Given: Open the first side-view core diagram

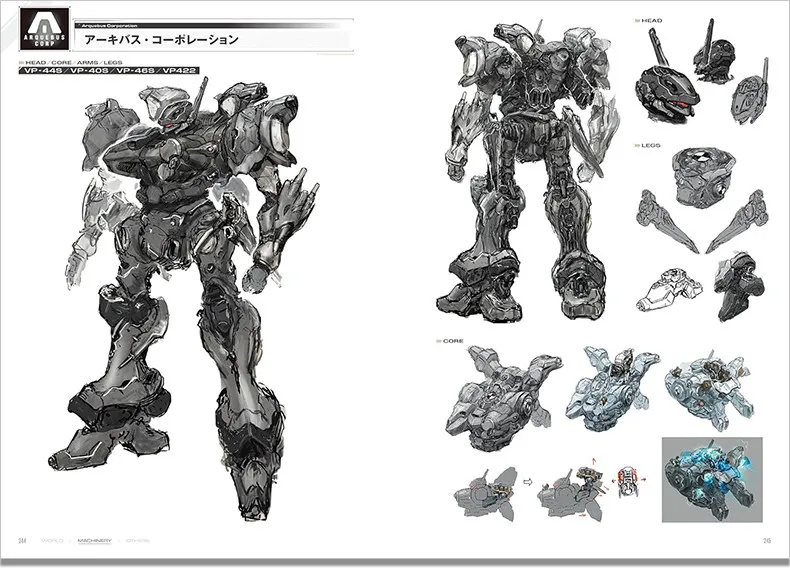Looking at the screenshot, I should [485, 492].
